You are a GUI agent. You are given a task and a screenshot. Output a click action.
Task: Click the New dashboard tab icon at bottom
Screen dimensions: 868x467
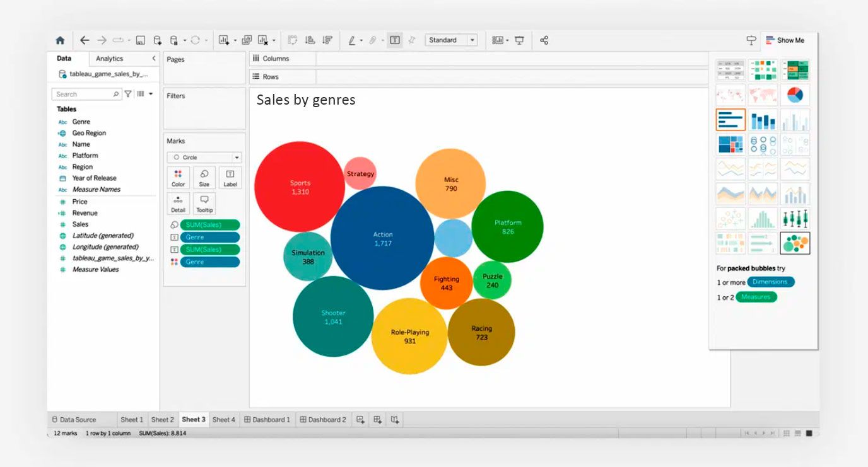click(377, 420)
